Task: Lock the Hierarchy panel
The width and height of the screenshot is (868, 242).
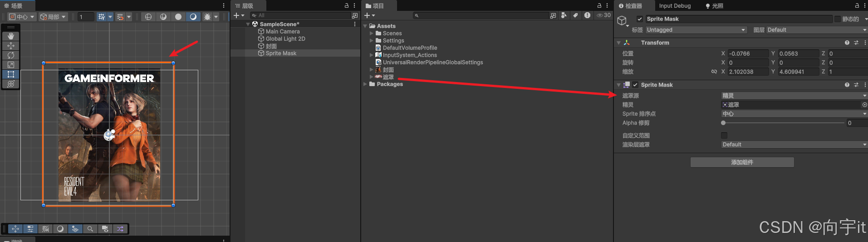Action: click(347, 5)
